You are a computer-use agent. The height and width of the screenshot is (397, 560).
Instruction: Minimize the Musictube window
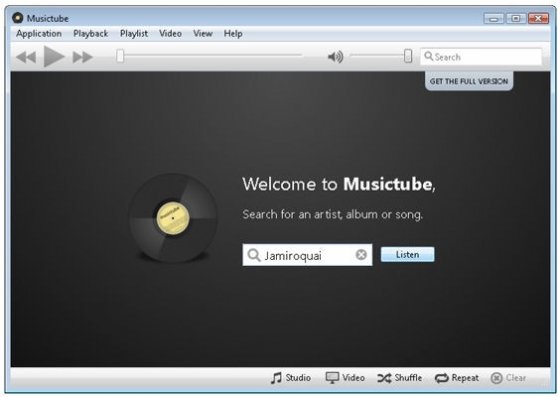[494, 18]
